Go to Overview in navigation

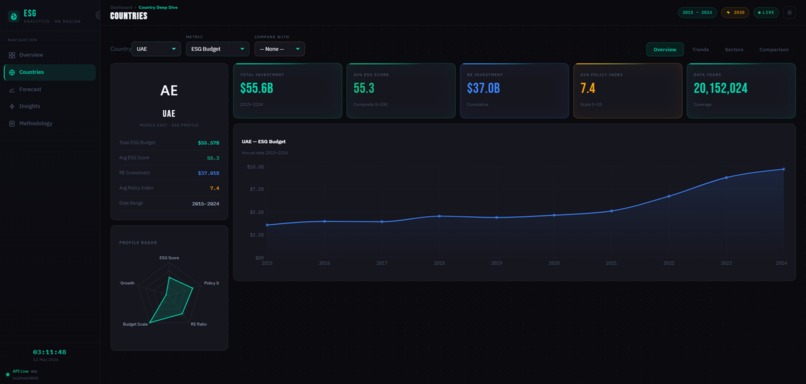tap(49, 55)
